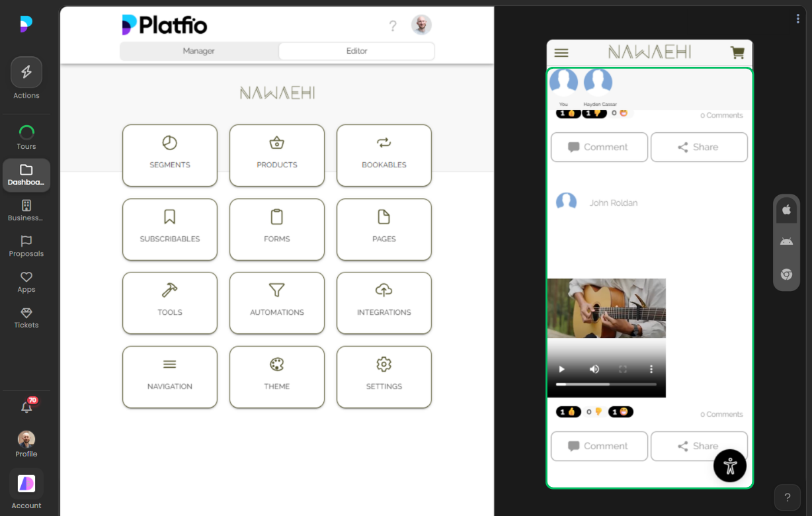Click the Comment button under John Roldan's post
This screenshot has width=812, height=516.
(599, 446)
